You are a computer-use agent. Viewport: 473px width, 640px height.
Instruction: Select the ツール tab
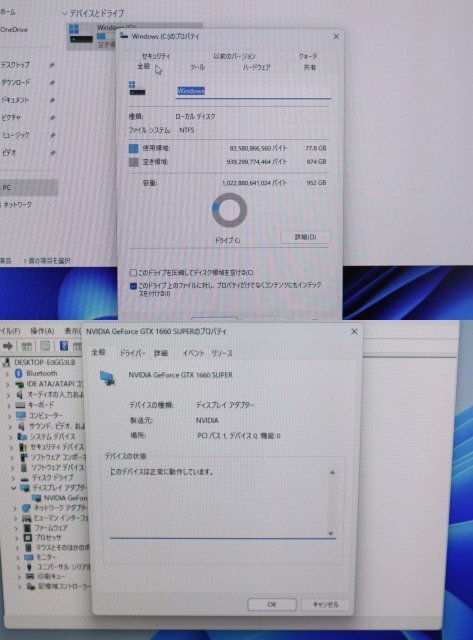[197, 67]
